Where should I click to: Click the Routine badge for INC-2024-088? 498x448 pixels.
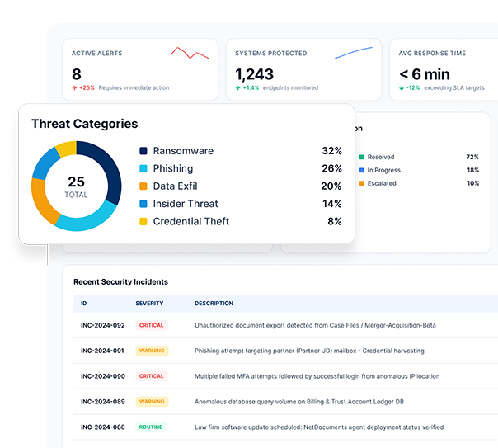151,427
